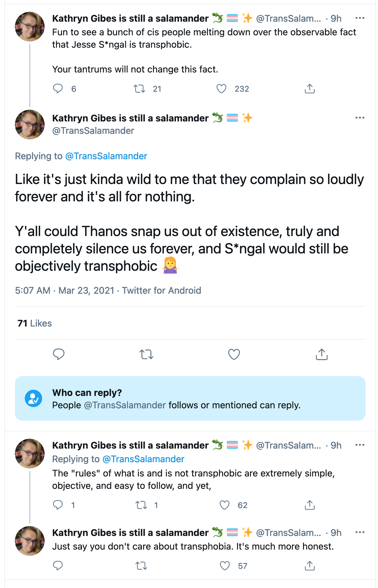The image size is (378, 588).
Task: Open more options for the top tweet
Action: (360, 18)
